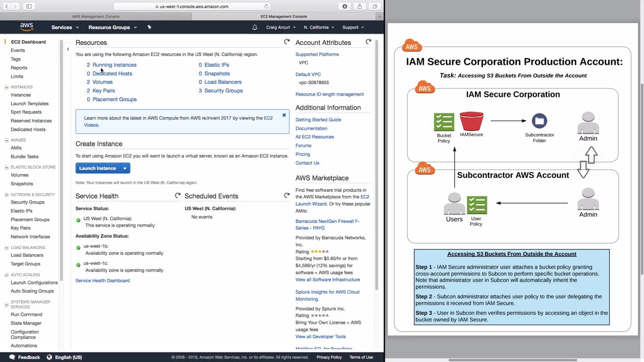Open the Launch Instance dropdown arrow
This screenshot has height=362, width=644.
point(125,168)
